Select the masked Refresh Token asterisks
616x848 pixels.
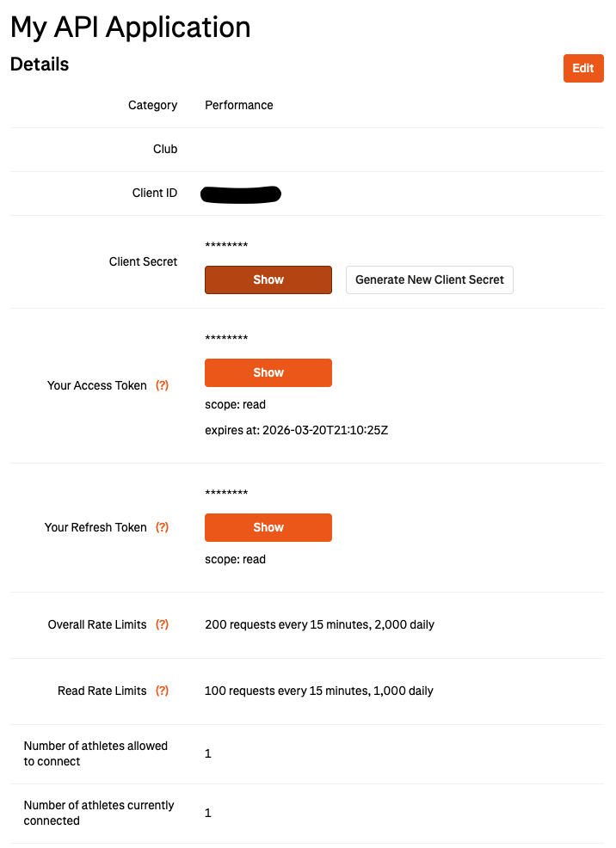pos(226,494)
